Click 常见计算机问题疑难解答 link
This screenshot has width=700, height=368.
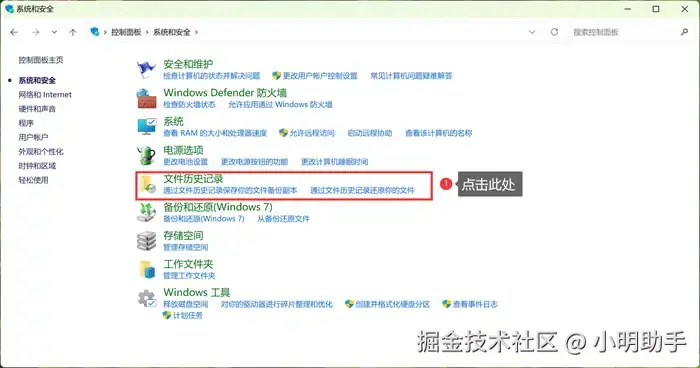click(x=411, y=76)
